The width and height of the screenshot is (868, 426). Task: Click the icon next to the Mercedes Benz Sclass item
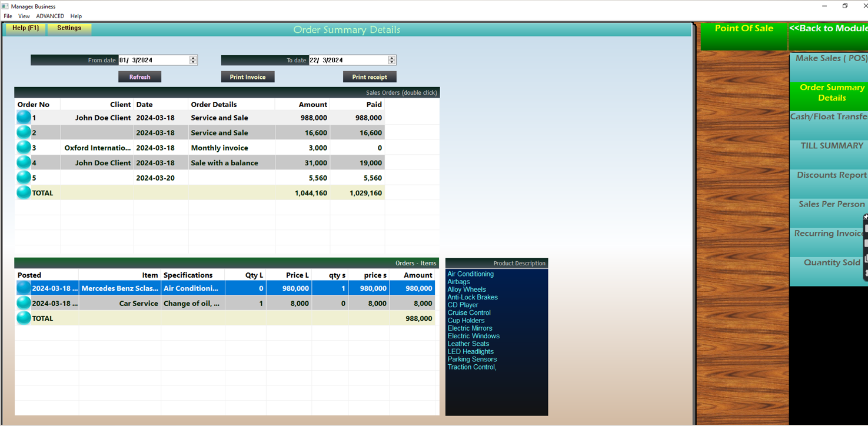pyautogui.click(x=23, y=288)
